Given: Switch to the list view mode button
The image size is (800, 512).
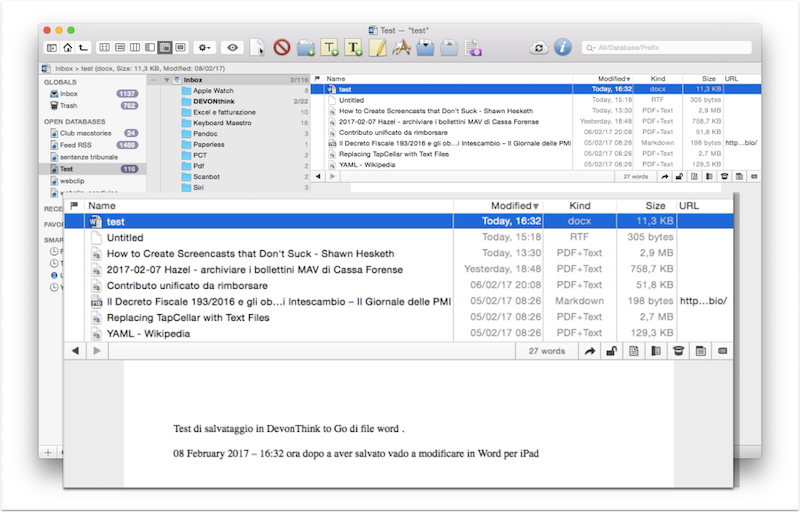Looking at the screenshot, I should pos(120,47).
